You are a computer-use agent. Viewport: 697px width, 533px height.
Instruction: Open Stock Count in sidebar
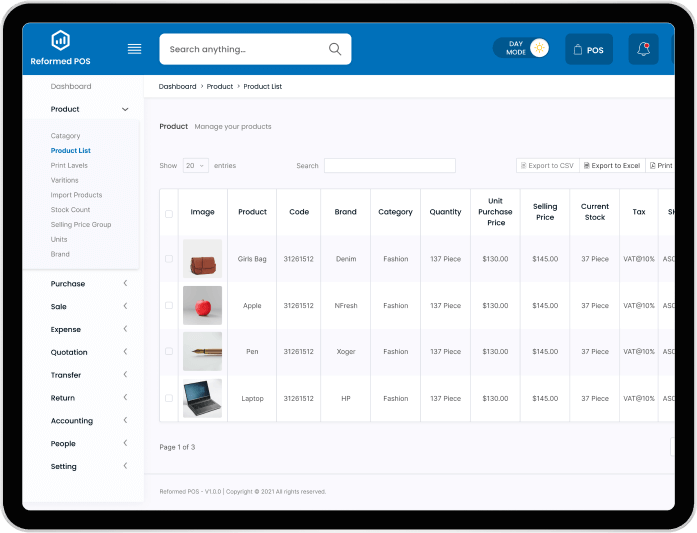(x=70, y=210)
